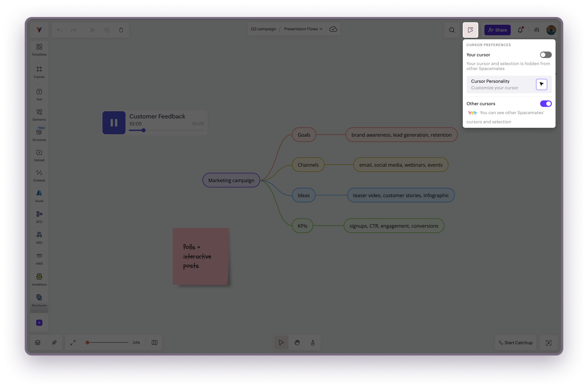Open the Templates panel
The height and width of the screenshot is (388, 588).
[x=39, y=50]
